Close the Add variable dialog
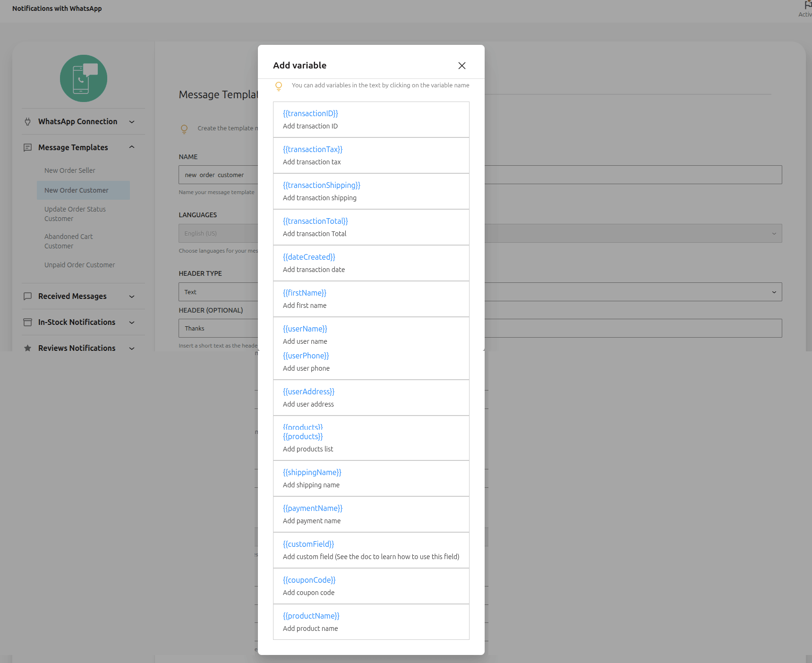This screenshot has height=663, width=812. [x=462, y=66]
